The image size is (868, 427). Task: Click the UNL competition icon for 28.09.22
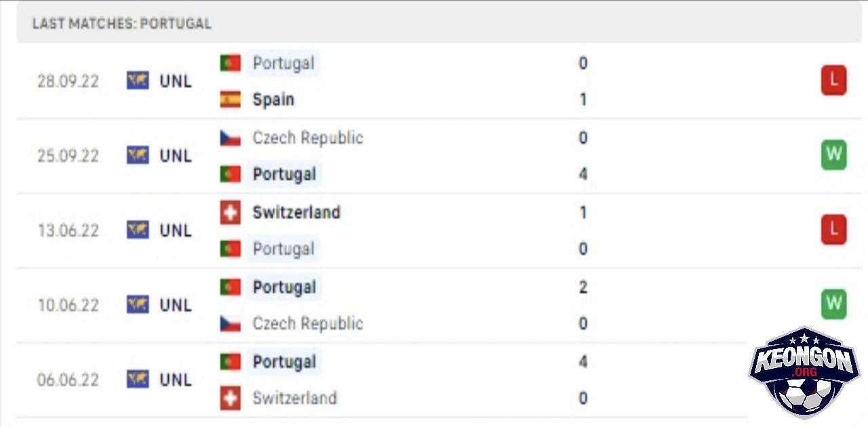[138, 81]
